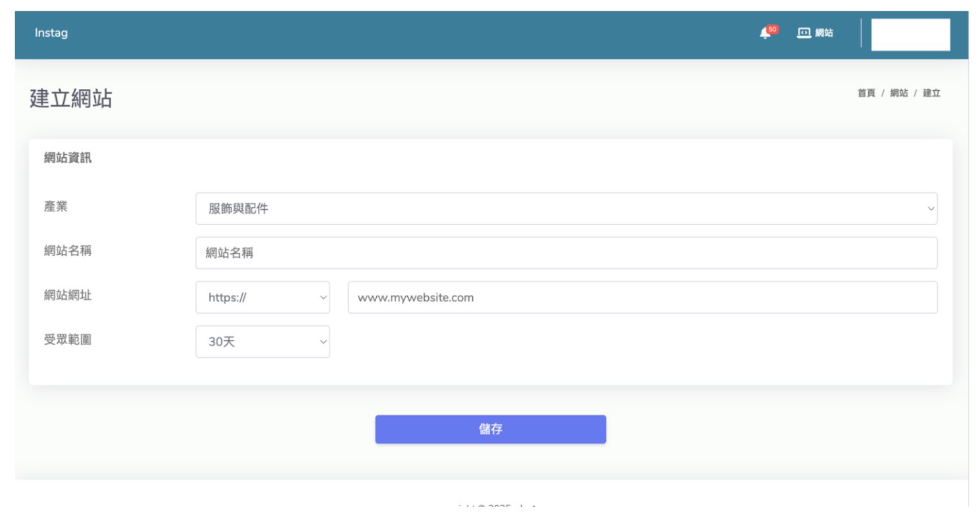Open the 網站 header menu item
980x520 pixels.
823,33
